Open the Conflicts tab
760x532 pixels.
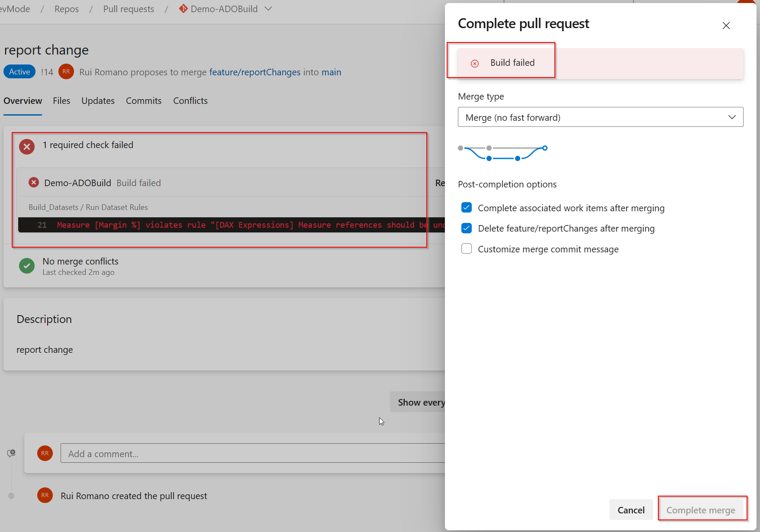click(190, 100)
